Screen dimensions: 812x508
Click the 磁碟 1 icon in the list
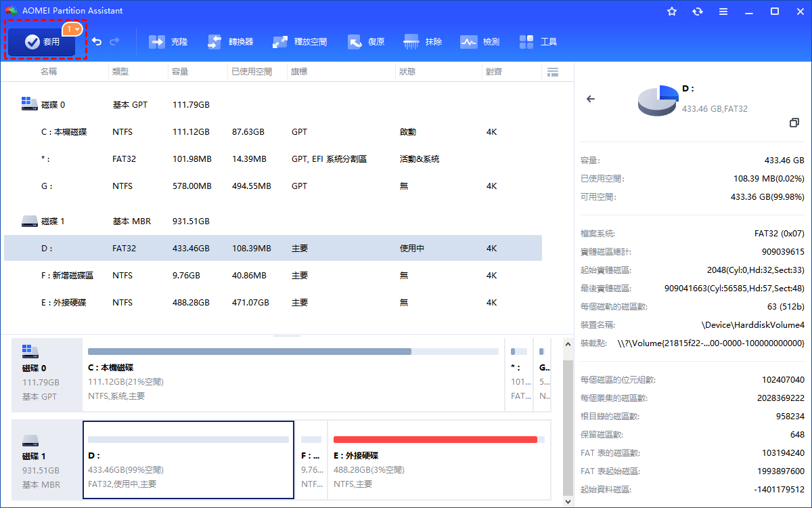click(30, 221)
